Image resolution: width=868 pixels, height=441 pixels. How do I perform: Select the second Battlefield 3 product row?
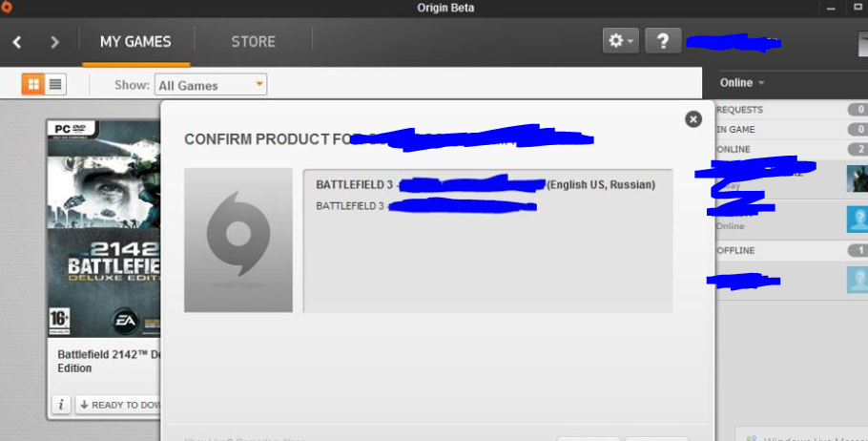pos(426,206)
